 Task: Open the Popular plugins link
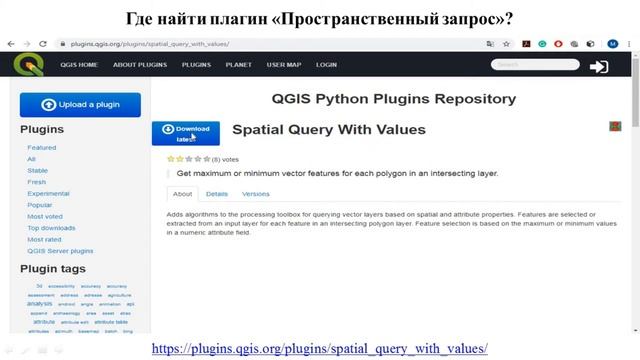point(40,205)
